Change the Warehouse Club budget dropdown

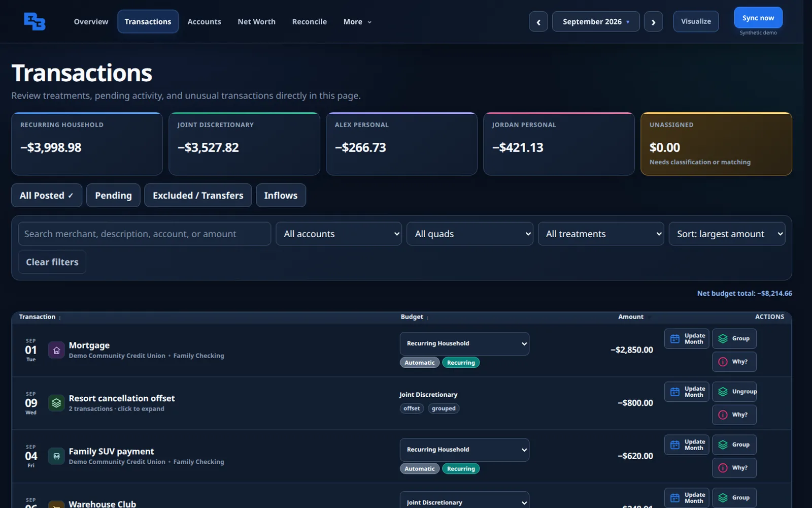pos(464,500)
